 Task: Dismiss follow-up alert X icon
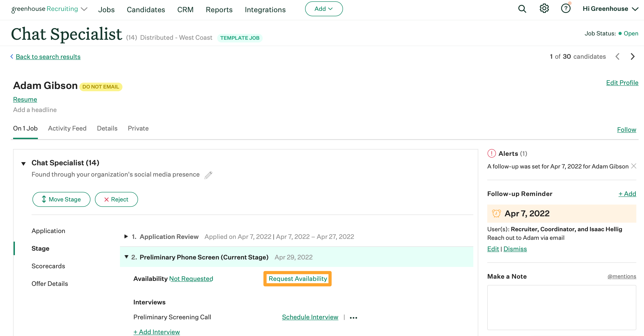pos(634,166)
